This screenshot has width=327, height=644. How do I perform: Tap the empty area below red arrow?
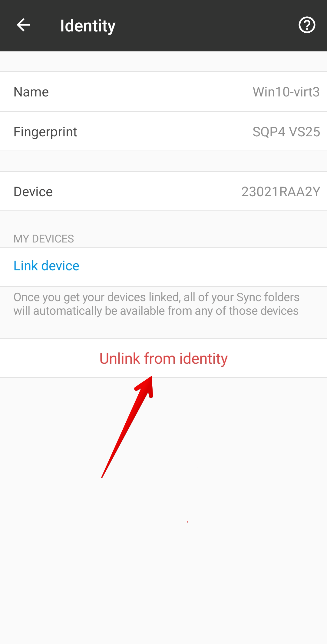(x=163, y=559)
